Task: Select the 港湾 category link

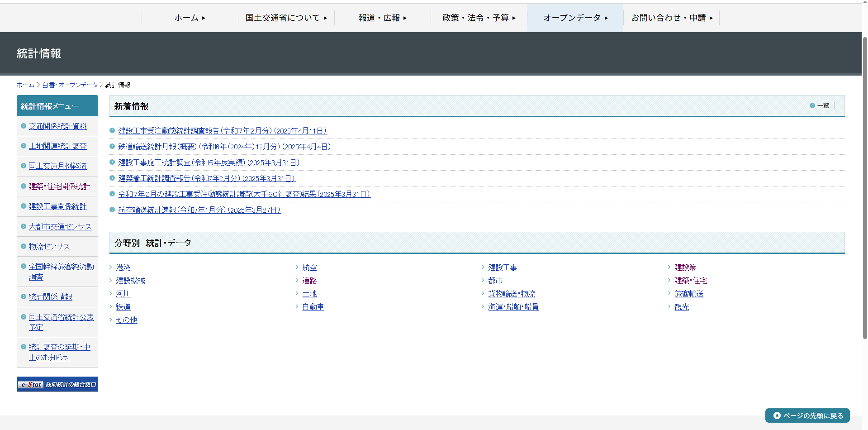Action: [123, 267]
